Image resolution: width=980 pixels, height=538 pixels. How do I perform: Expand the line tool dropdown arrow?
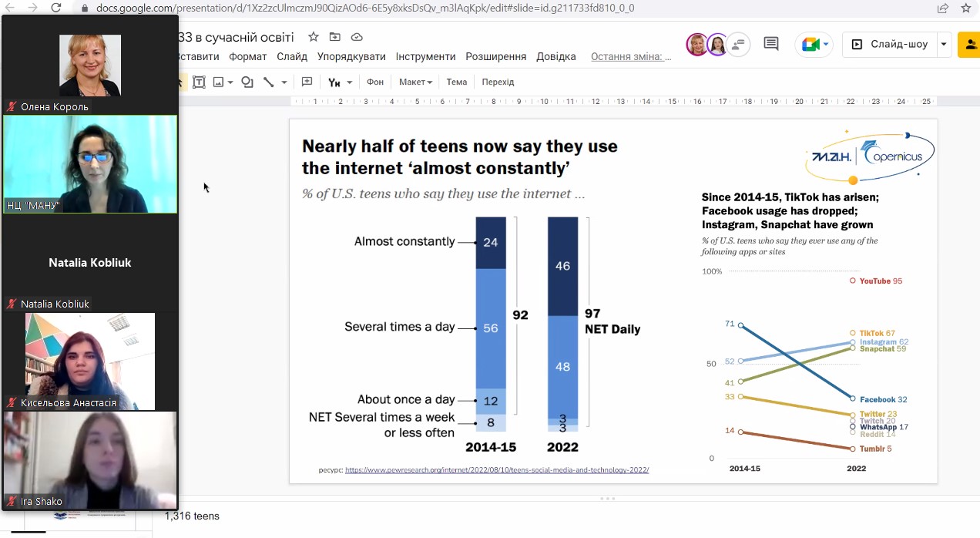pos(284,82)
